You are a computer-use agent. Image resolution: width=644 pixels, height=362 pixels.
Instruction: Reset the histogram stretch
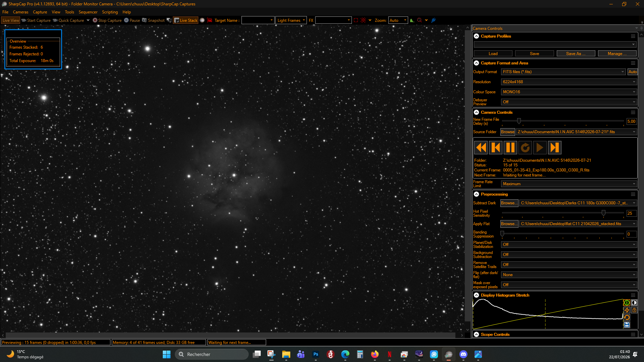[x=627, y=318]
